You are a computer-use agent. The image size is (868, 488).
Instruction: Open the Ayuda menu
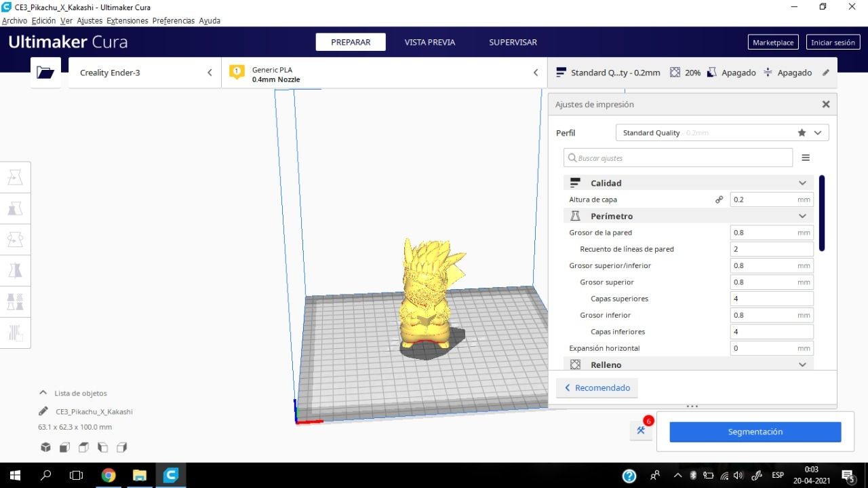click(x=210, y=20)
